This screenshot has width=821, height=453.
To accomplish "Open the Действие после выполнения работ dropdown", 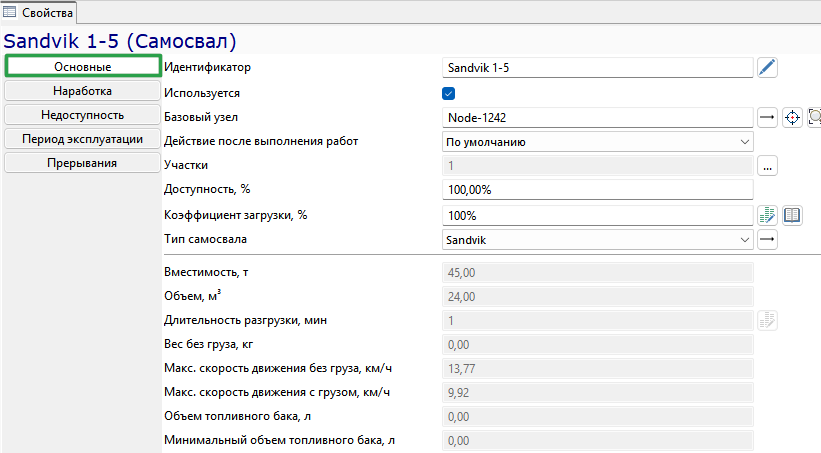I will (597, 142).
